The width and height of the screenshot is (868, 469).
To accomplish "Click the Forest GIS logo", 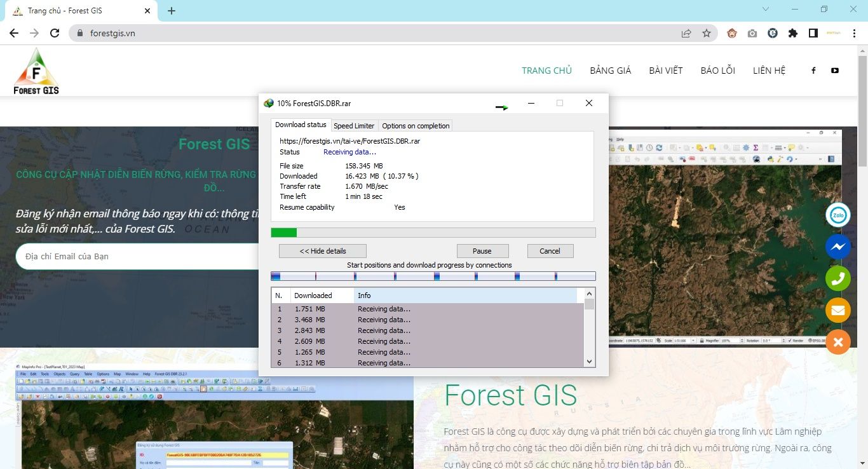I will pos(36,71).
